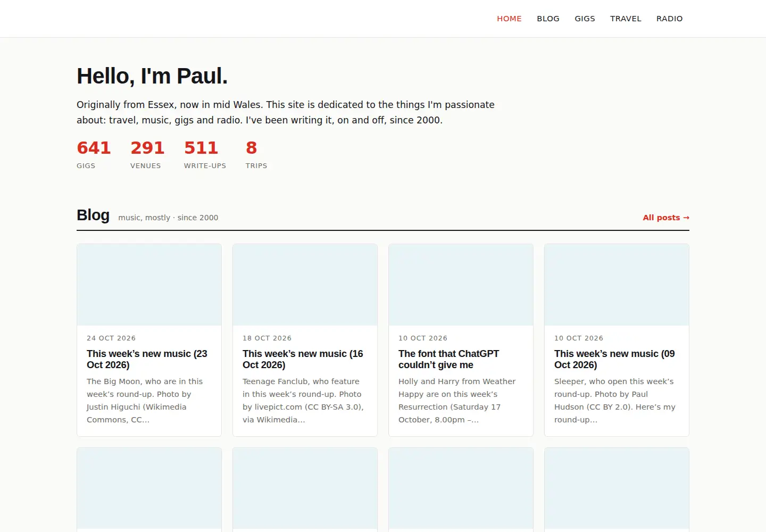Click the 'Blog' section heading
The image size is (766, 532).
pyautogui.click(x=93, y=215)
